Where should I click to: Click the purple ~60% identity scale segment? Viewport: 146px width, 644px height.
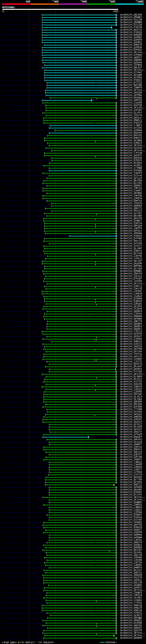pyautogui.click(x=73, y=4)
